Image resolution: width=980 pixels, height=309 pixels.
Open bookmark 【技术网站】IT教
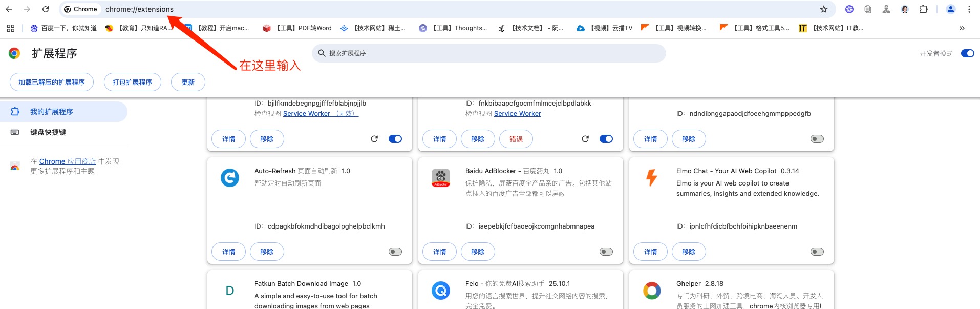pyautogui.click(x=832, y=28)
